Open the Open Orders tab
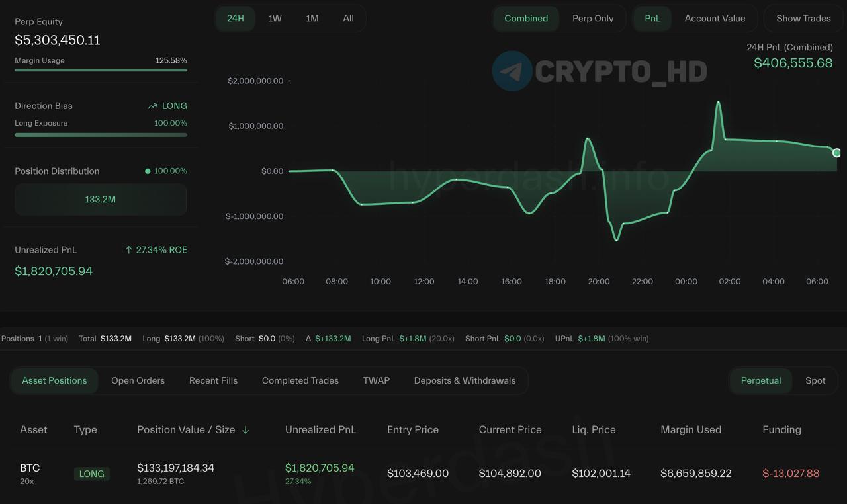This screenshot has height=504, width=847. (138, 380)
